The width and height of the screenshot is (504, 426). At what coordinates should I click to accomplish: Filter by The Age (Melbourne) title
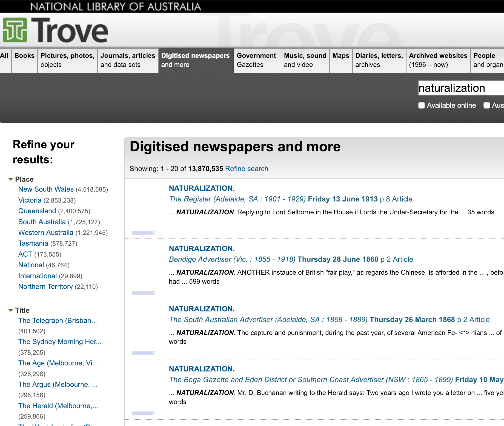click(x=58, y=363)
